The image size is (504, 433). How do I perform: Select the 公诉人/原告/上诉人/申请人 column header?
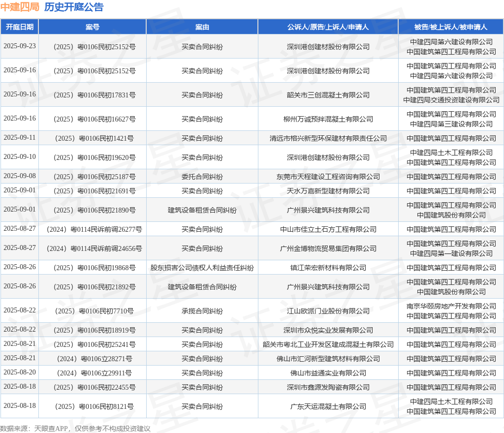tap(328, 27)
